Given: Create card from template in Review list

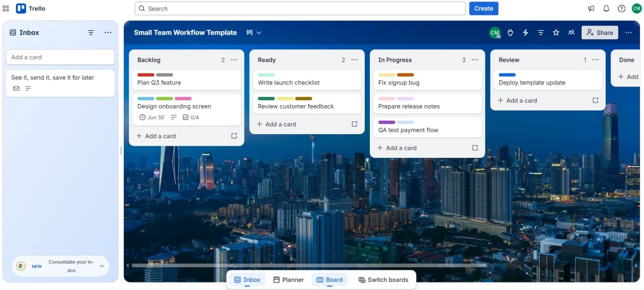Looking at the screenshot, I should 596,101.
